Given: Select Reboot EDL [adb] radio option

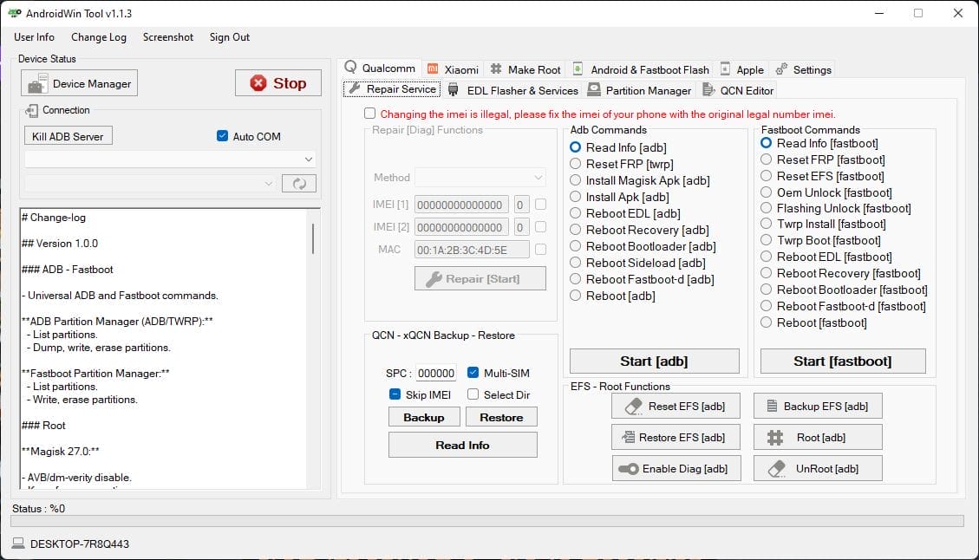Looking at the screenshot, I should tap(576, 212).
